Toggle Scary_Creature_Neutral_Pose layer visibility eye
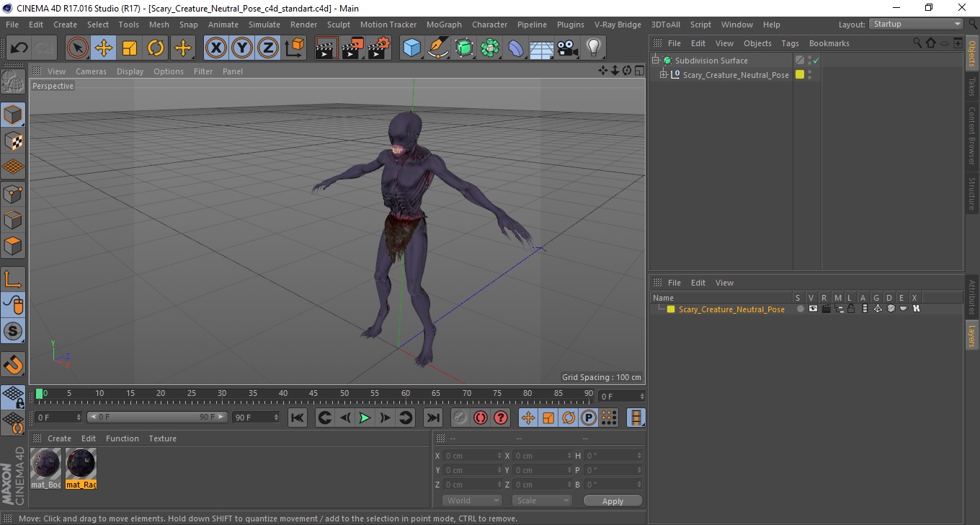980x525 pixels. coord(813,309)
